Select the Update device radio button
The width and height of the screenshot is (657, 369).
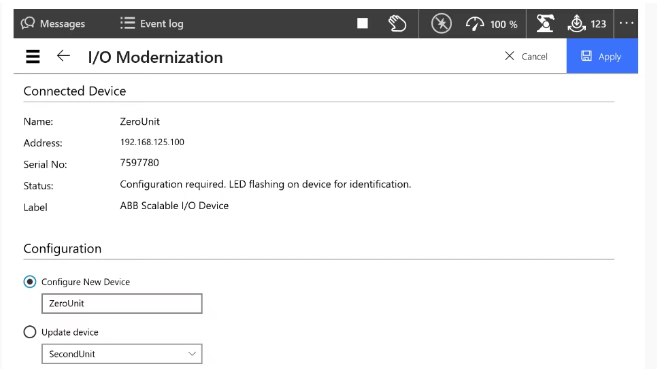[x=30, y=332]
